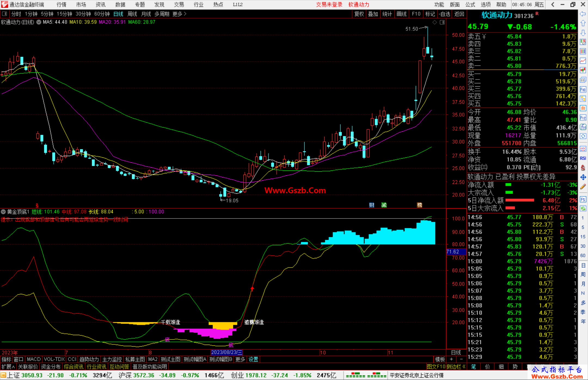
Task: Click the blue four-way move arrows icon
Action: pyautogui.click(x=583, y=177)
